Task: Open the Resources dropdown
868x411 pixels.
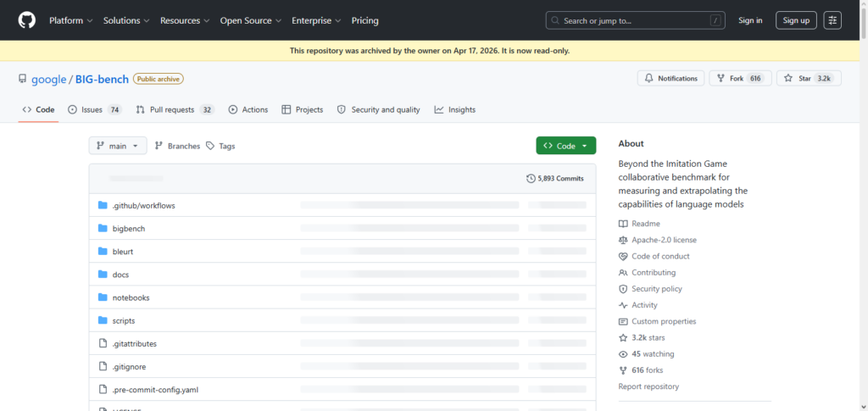Action: point(185,20)
